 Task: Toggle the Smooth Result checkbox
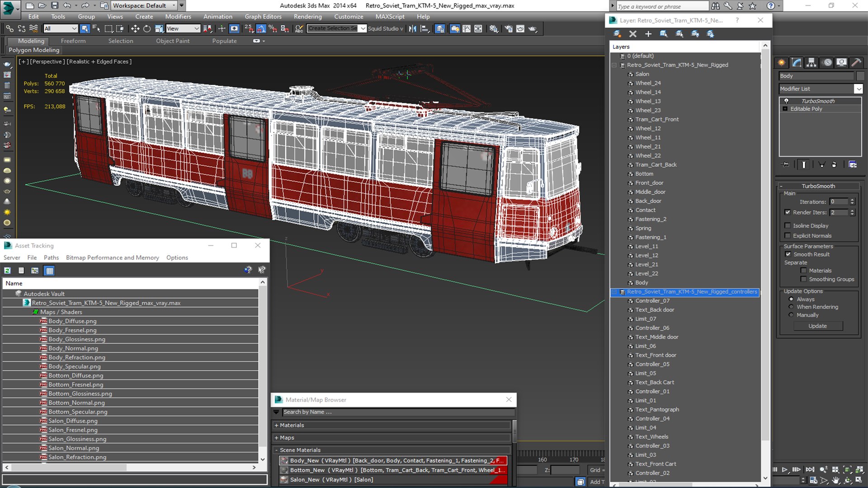788,254
